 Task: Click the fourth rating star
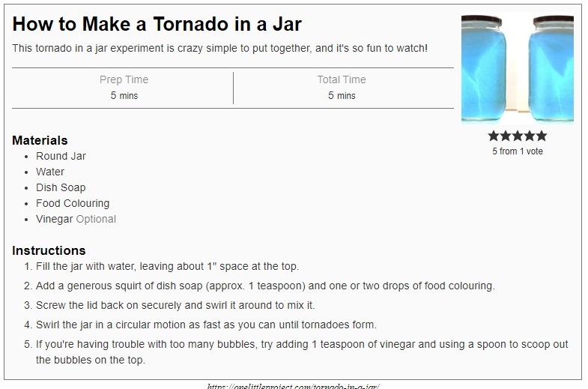pos(530,136)
